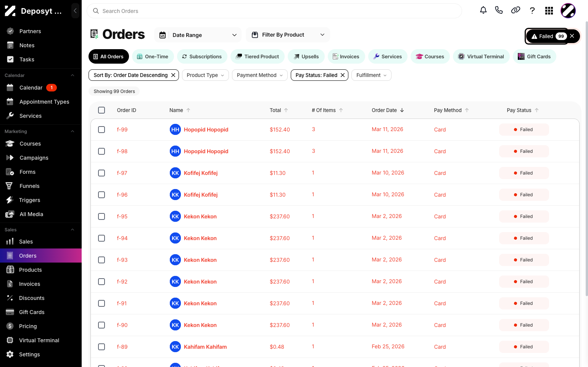
Task: Select the Upsells tab
Action: pos(306,56)
